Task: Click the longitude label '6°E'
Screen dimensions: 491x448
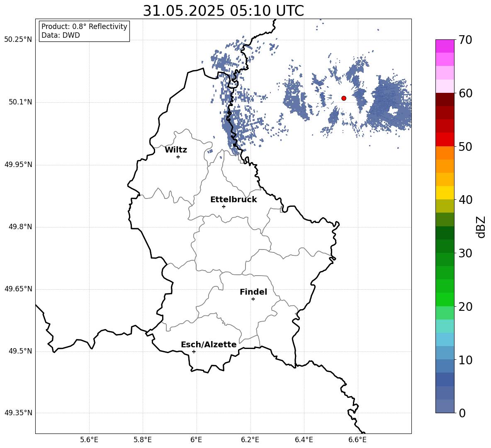Action: 196,440
